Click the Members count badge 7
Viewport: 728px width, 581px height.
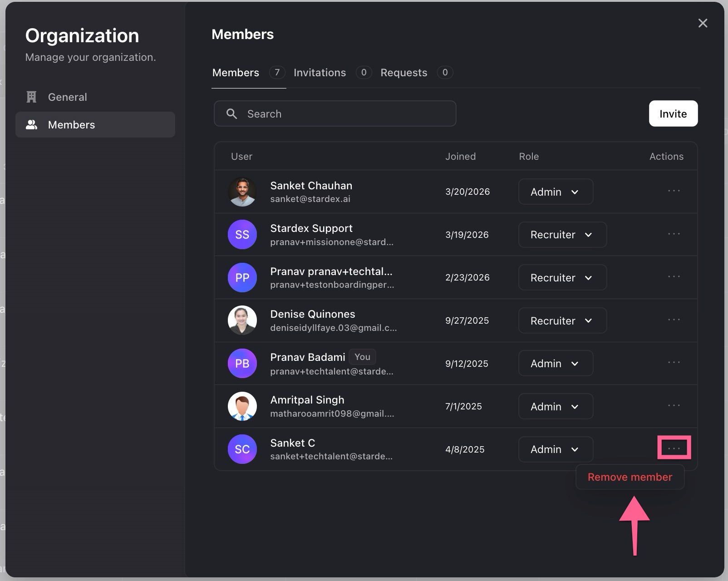point(277,72)
